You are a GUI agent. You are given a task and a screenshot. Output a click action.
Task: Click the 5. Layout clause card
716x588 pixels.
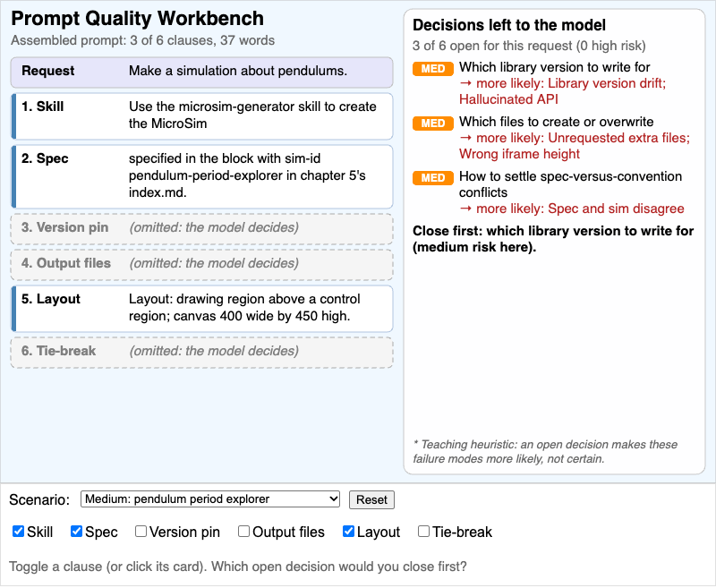[x=202, y=308]
